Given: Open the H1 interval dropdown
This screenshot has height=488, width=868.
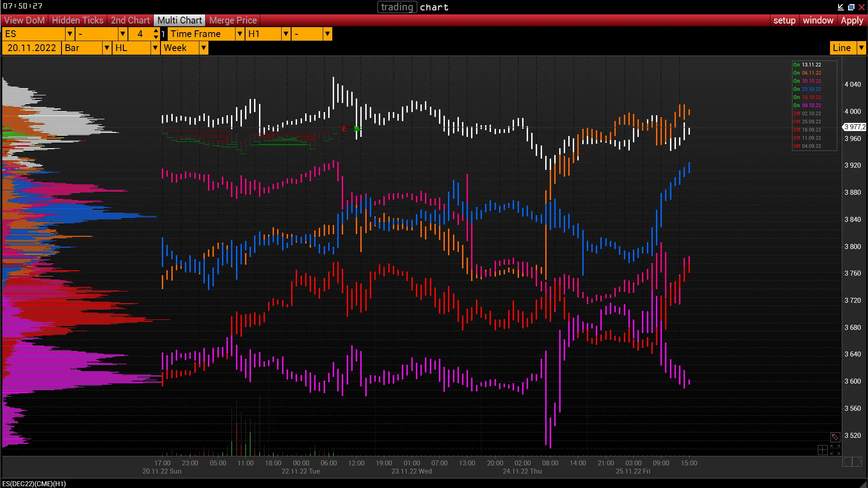Looking at the screenshot, I should coord(286,34).
